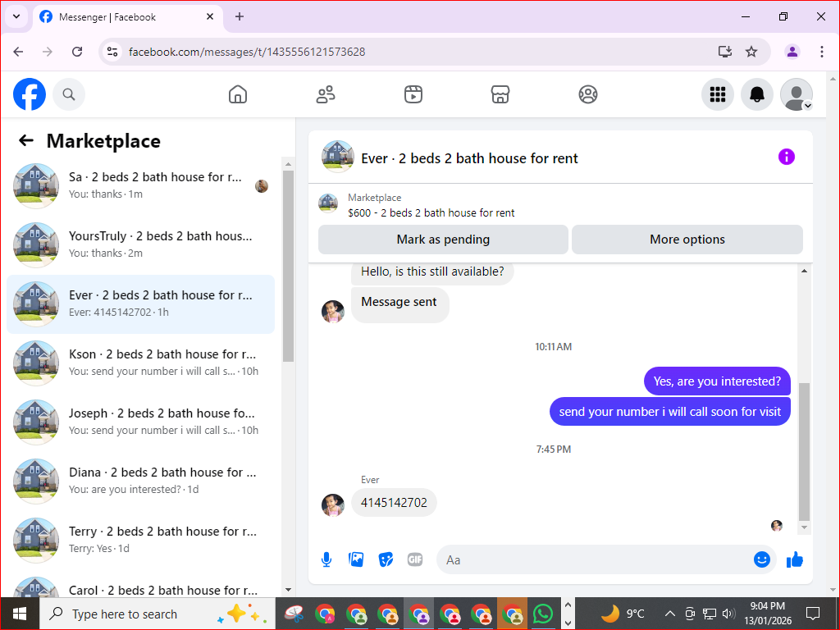
Task: Click back arrow beside Marketplace heading
Action: tap(26, 141)
